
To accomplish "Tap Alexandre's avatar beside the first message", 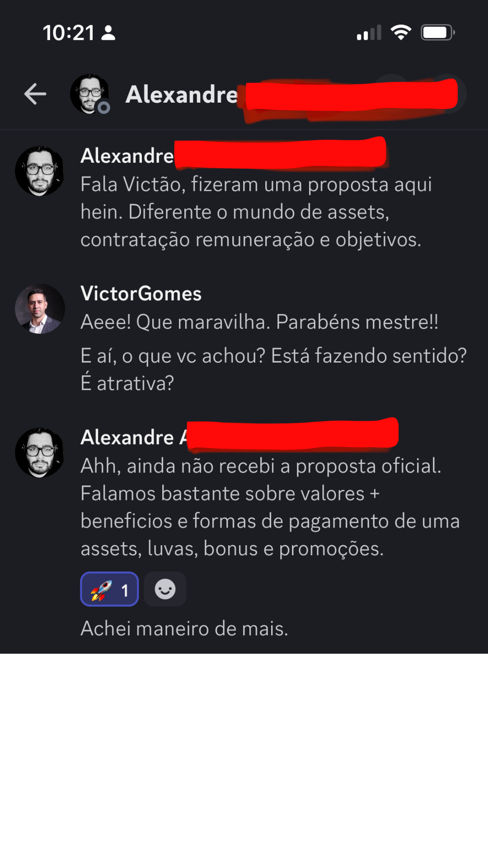I will 40,171.
